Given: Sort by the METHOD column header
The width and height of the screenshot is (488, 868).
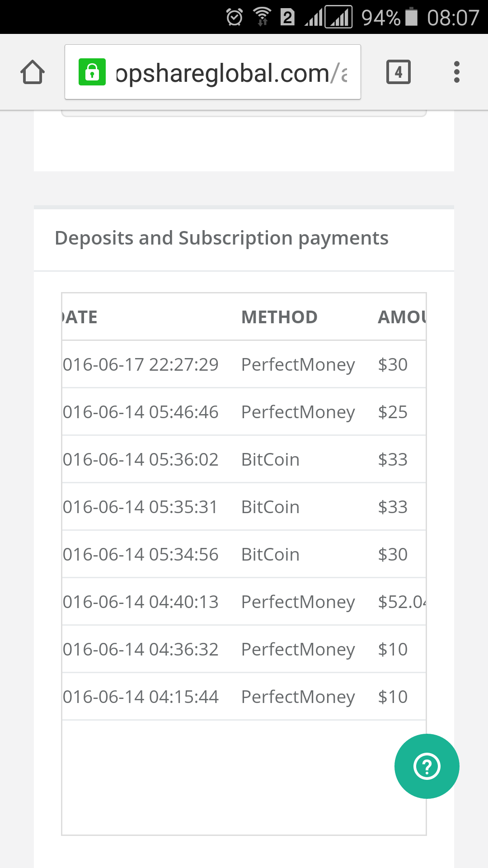Looking at the screenshot, I should pyautogui.click(x=279, y=317).
